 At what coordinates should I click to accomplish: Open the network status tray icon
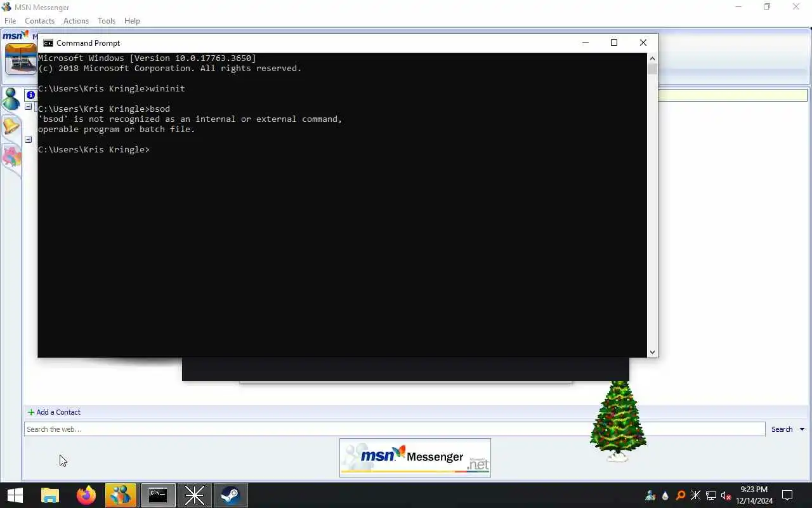click(711, 495)
